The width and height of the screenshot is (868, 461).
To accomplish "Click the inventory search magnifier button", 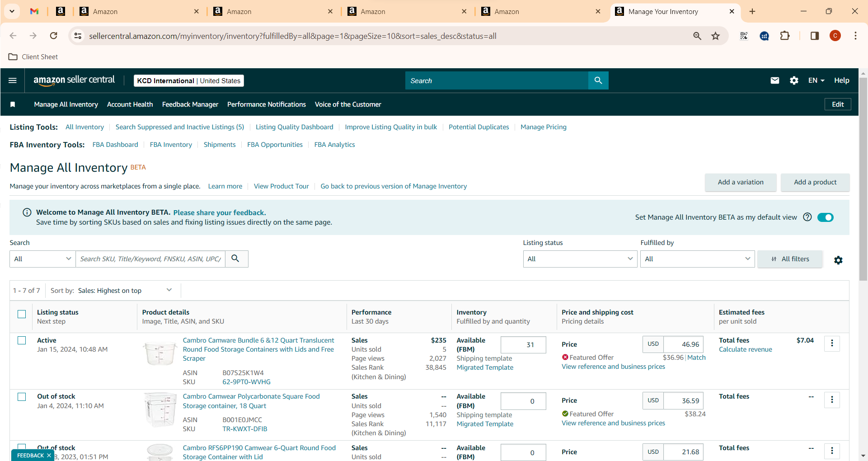I will 235,259.
